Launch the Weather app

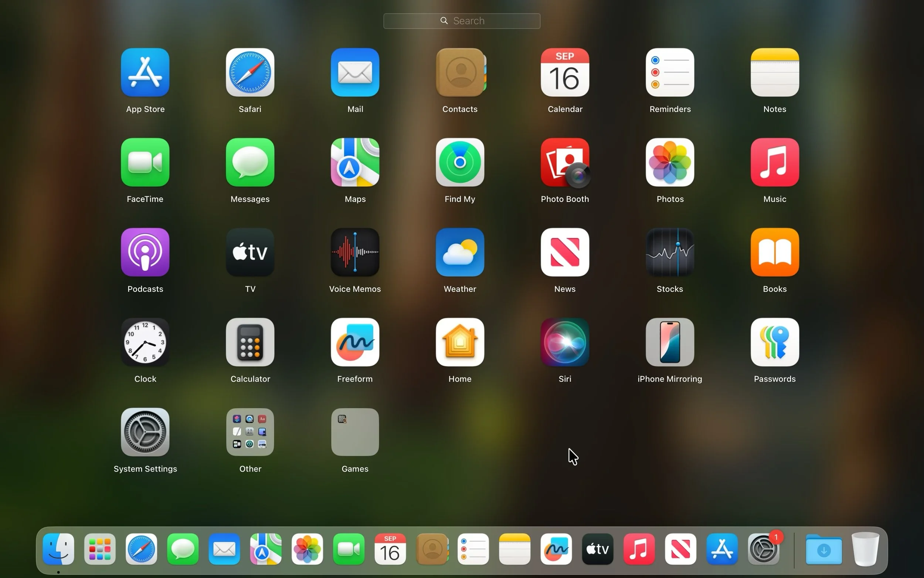coord(460,252)
